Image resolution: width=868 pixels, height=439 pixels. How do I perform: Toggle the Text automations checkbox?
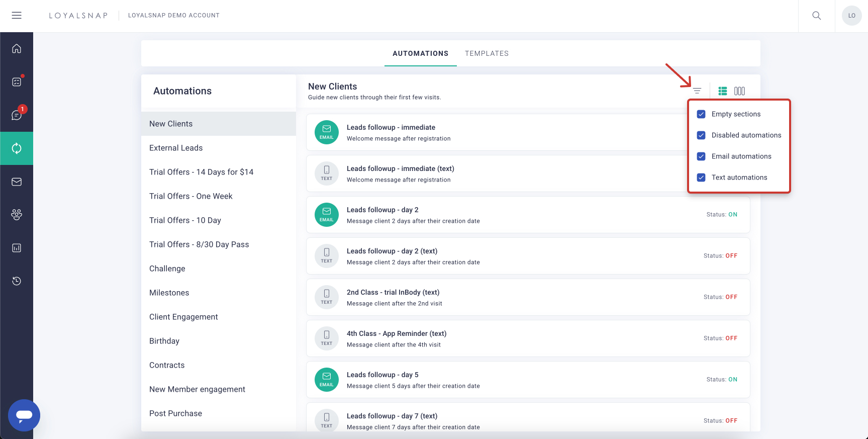pos(701,178)
